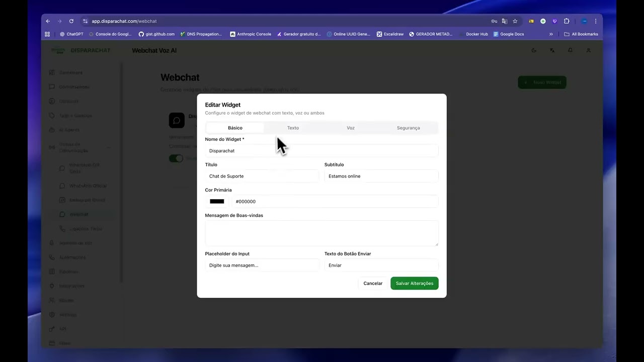
Task: Click the Novo Widget button
Action: coord(542,82)
